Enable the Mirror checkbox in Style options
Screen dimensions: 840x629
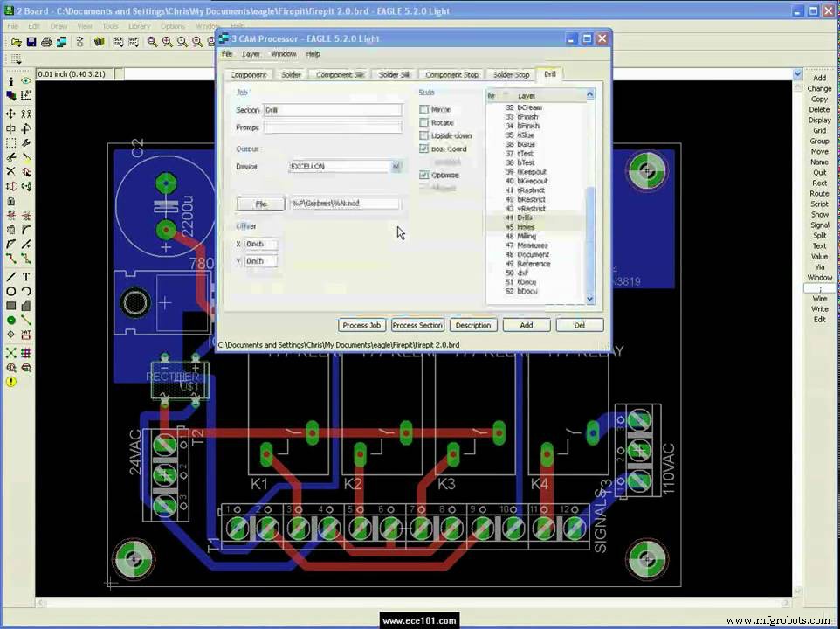[x=424, y=109]
